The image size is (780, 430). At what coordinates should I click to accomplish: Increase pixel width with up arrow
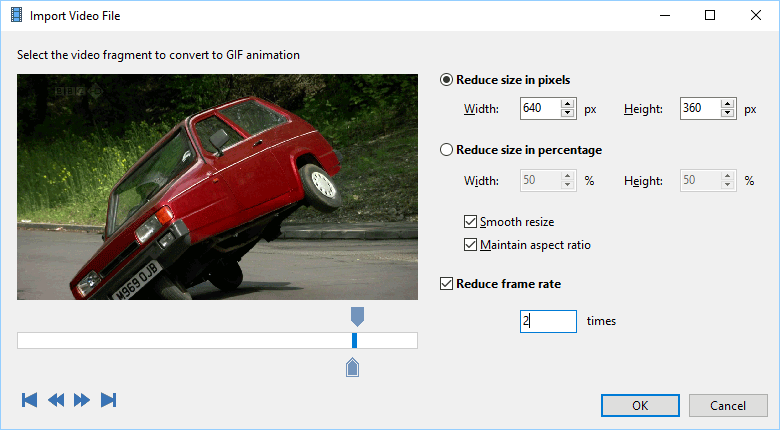568,104
